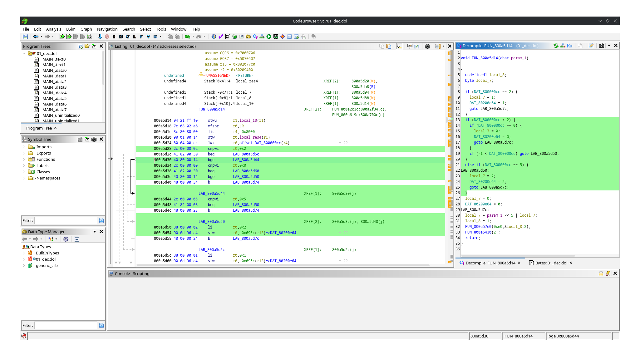Toggle the Listing mouse hover mode button

coord(399,46)
